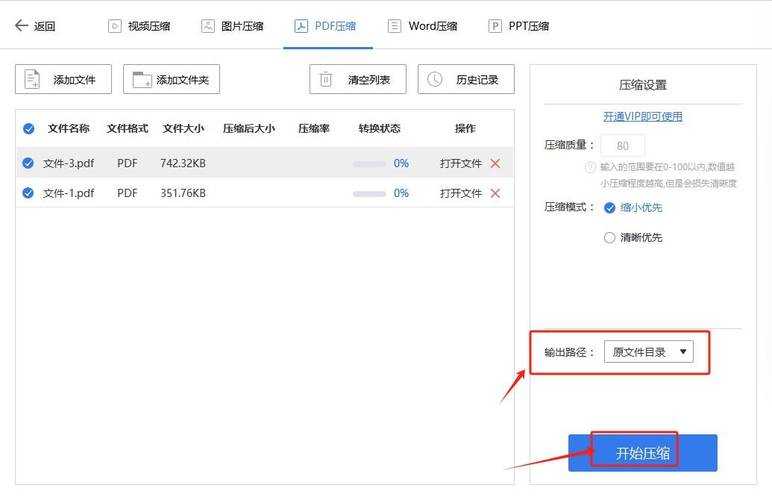Switch to Word压缩 tab

tap(422, 26)
